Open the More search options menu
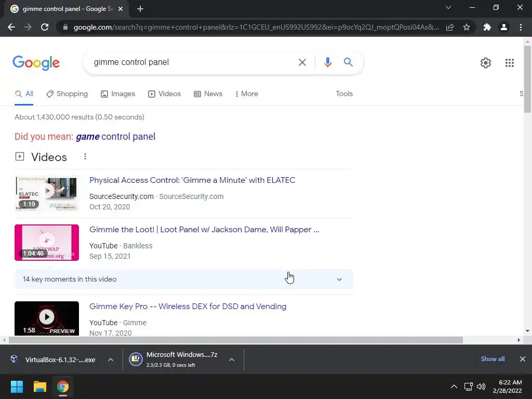The image size is (532, 399). point(246,94)
